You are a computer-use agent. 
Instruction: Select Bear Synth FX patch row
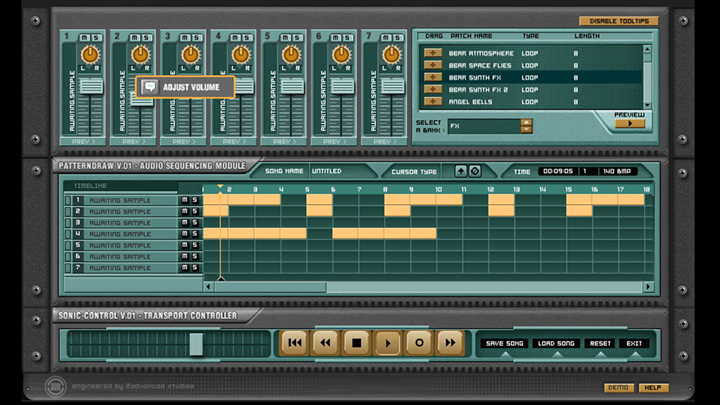(532, 77)
